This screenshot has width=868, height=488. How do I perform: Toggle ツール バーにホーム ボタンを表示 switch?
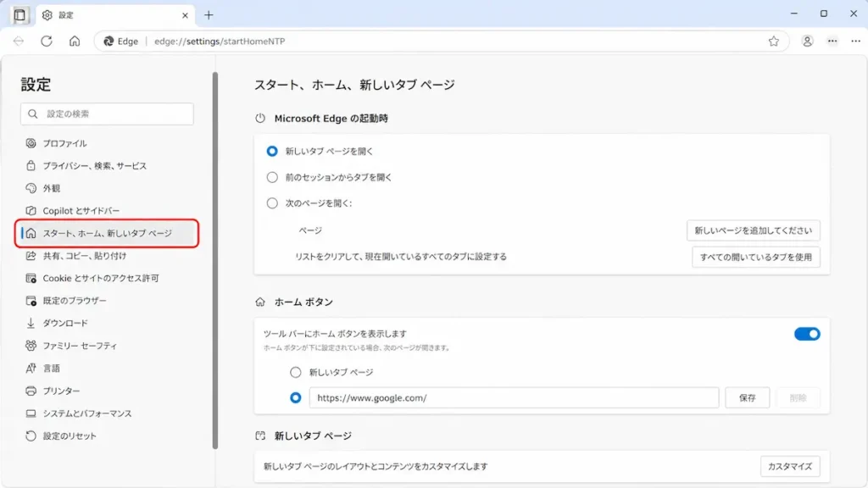point(807,334)
